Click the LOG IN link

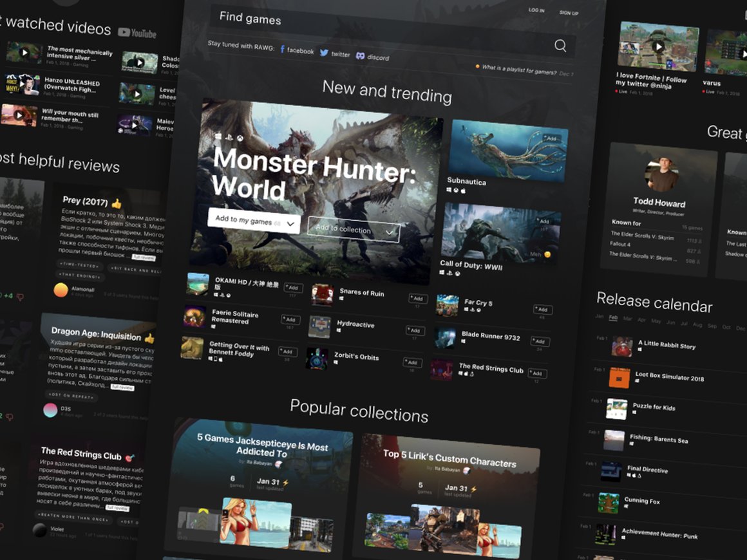click(536, 11)
